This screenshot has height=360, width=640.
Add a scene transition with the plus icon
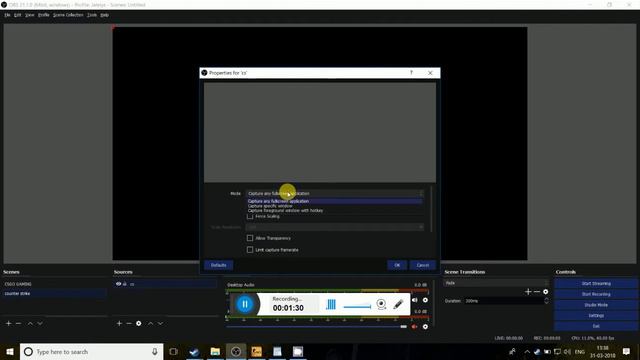[528, 291]
